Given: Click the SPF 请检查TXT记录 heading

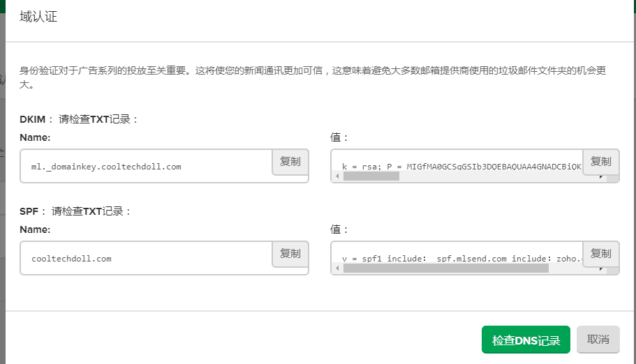Looking at the screenshot, I should (x=91, y=211).
